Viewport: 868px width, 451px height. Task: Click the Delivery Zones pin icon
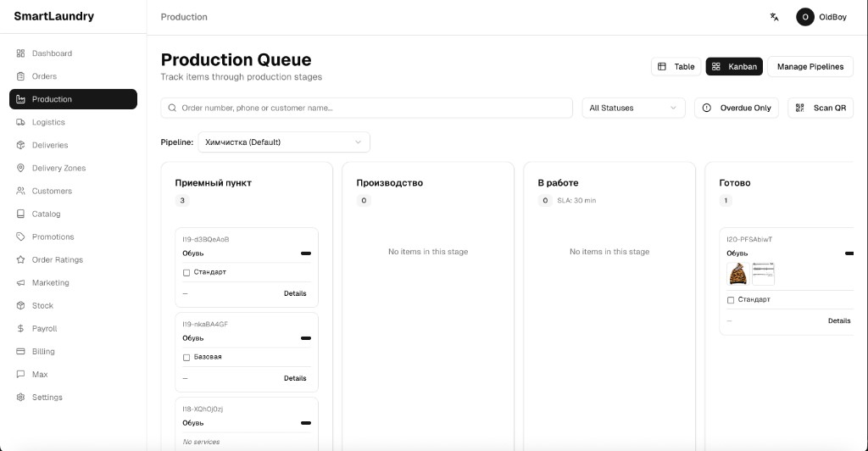tap(21, 168)
